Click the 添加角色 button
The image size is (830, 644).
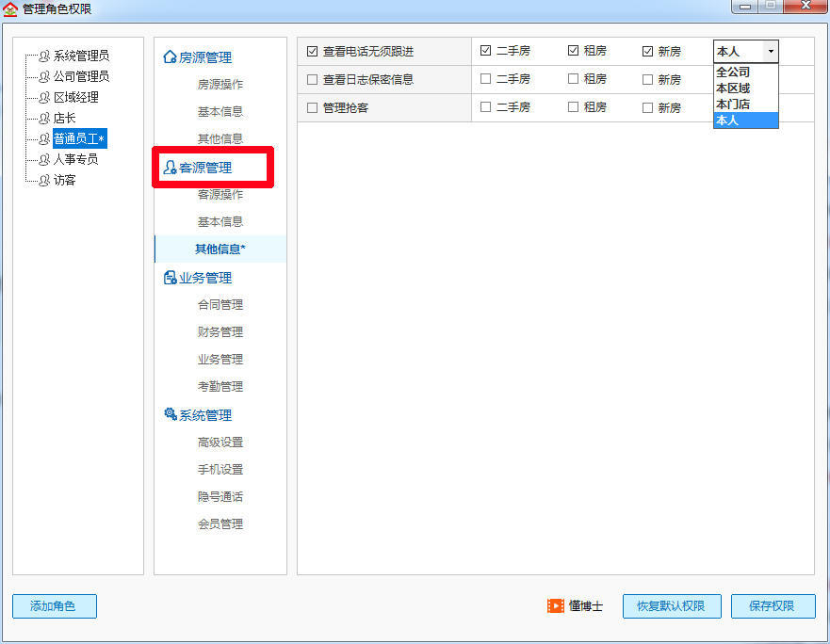tap(54, 606)
